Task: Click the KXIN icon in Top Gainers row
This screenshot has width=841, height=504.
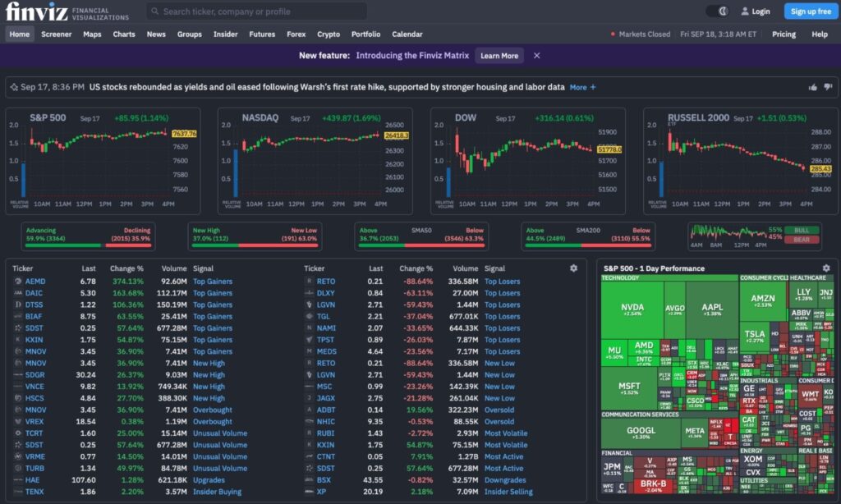Action: point(18,339)
